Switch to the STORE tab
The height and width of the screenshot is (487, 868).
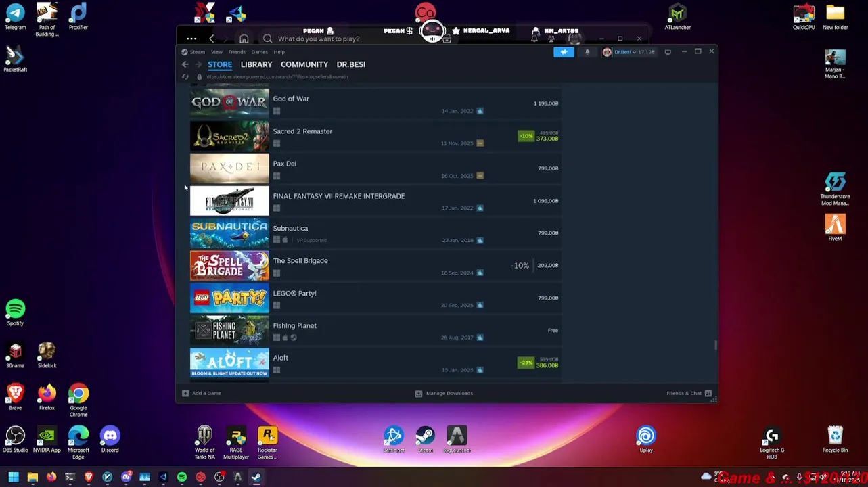(x=220, y=64)
